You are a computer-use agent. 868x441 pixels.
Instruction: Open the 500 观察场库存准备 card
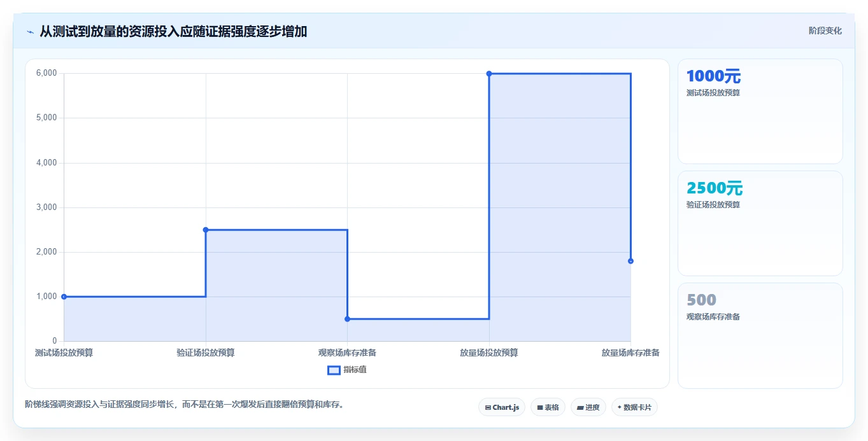760,335
